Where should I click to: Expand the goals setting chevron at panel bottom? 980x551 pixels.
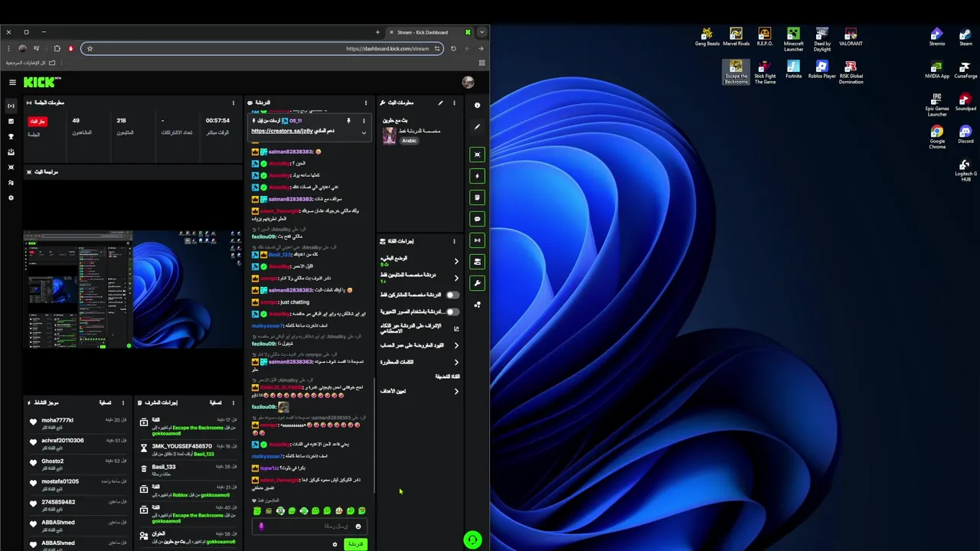pos(456,392)
